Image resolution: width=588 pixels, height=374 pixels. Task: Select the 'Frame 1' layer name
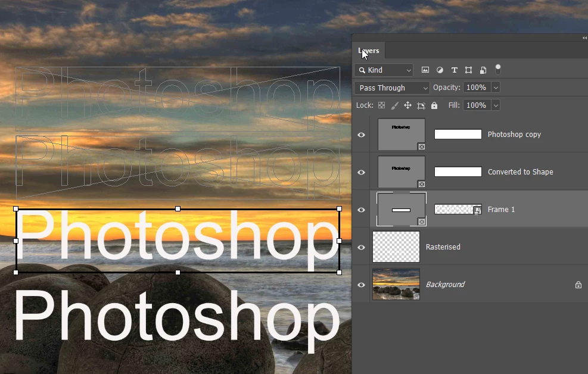pyautogui.click(x=501, y=210)
